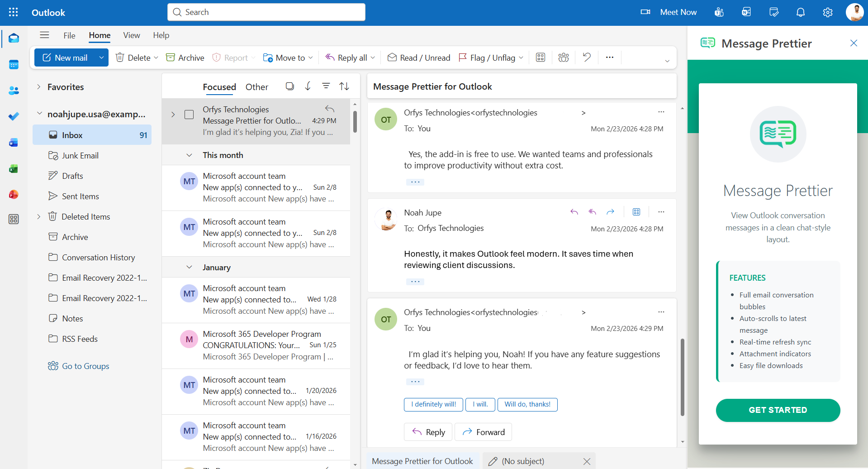The image size is (868, 469).
Task: Click the sort arrows in message list
Action: (344, 86)
